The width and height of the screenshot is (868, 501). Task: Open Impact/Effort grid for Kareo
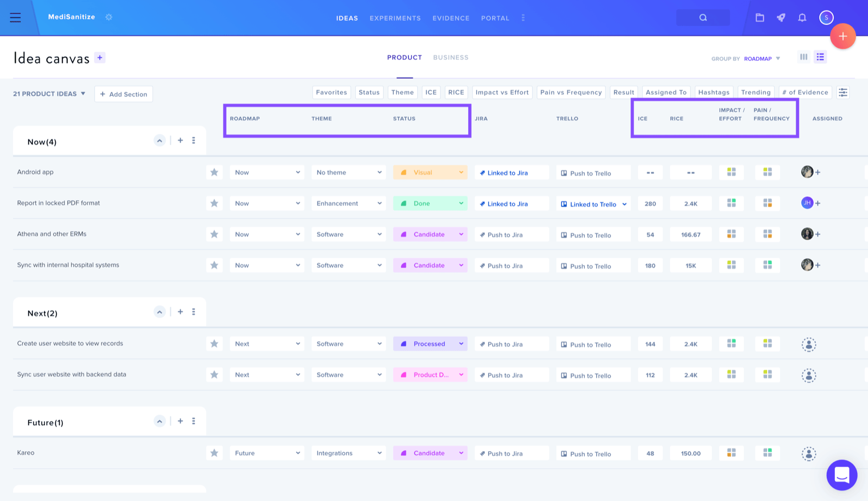731,453
